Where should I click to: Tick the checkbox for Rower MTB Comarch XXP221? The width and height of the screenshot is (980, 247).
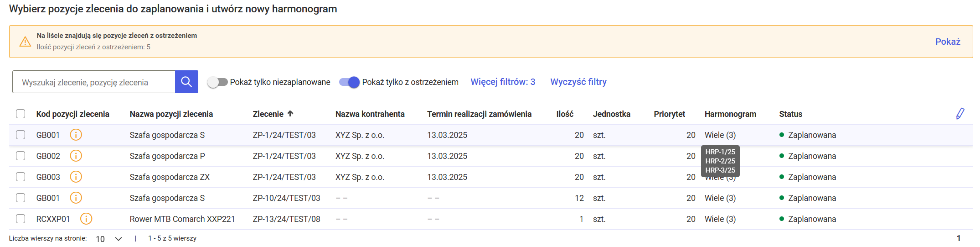point(21,219)
